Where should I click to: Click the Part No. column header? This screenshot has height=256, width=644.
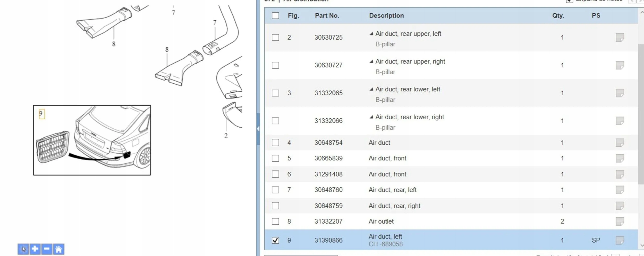pyautogui.click(x=327, y=16)
